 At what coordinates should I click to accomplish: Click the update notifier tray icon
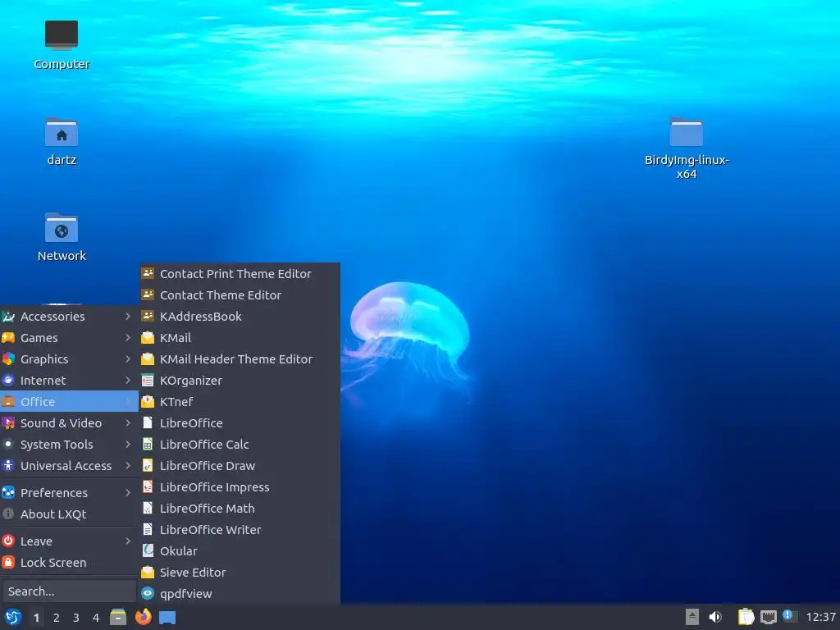click(x=790, y=616)
